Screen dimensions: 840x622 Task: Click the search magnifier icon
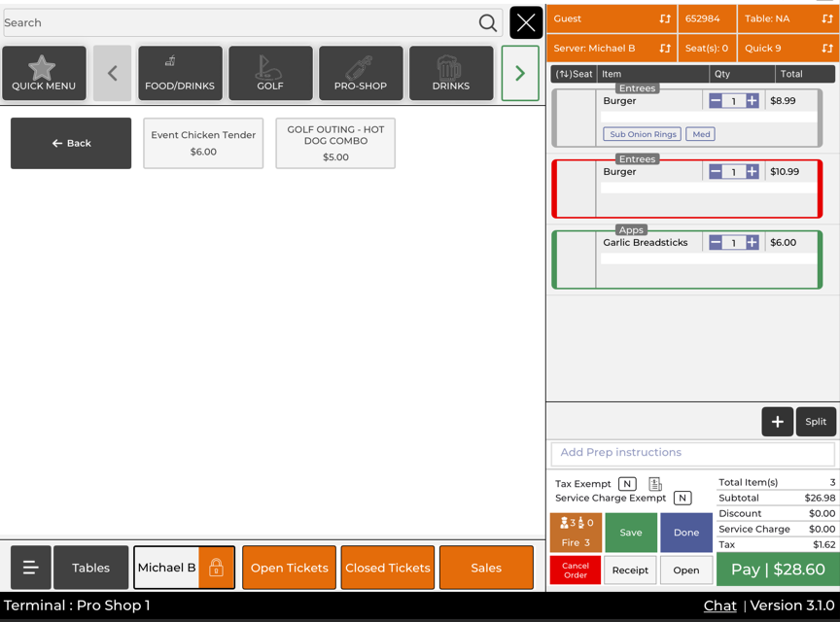(487, 22)
